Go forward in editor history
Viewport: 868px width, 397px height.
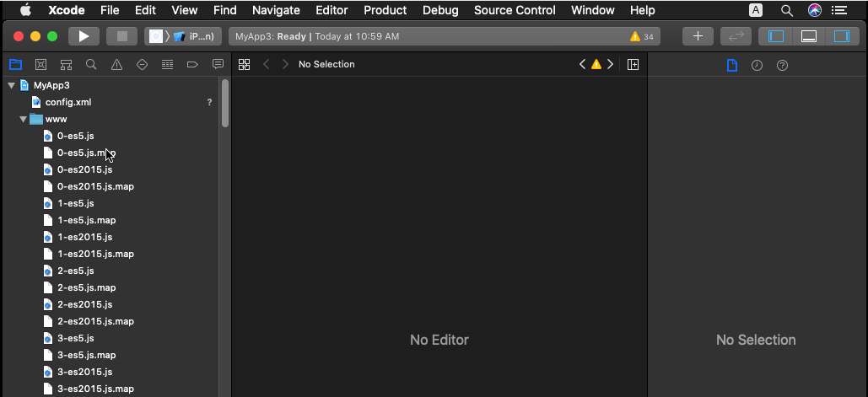click(x=285, y=64)
